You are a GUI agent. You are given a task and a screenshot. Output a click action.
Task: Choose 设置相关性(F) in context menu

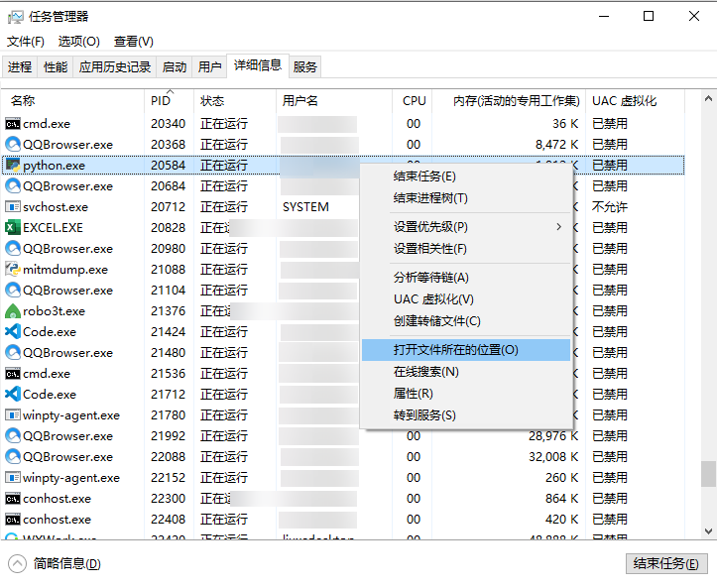coord(465,249)
